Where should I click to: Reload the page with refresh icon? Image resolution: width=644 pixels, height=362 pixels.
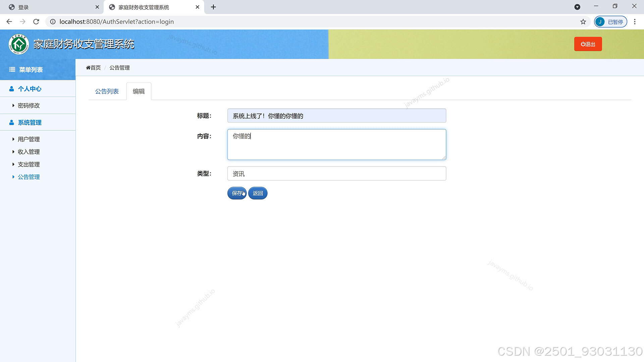coord(36,21)
